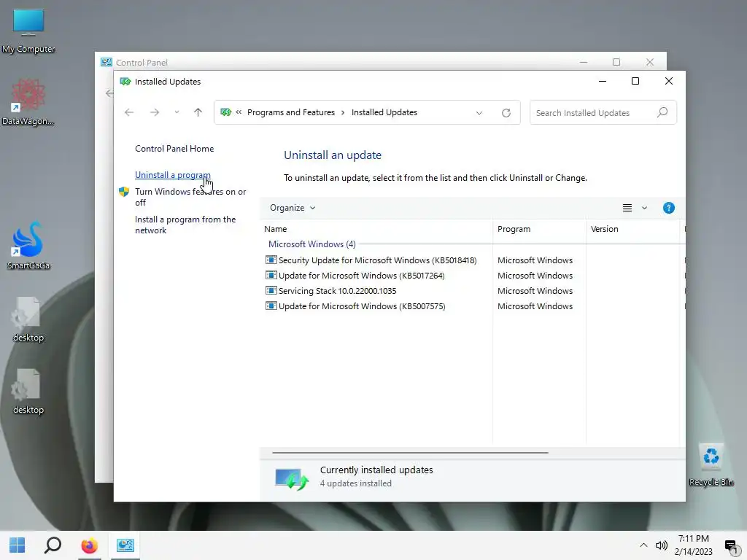Click the Forward arrow in Installed Updates
Screen dimensions: 747x560
tap(155, 112)
